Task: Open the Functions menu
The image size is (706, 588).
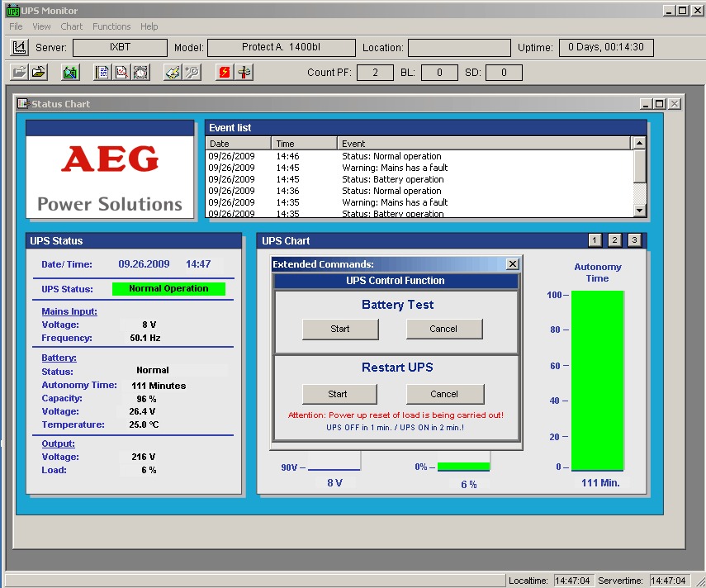Action: coord(111,26)
